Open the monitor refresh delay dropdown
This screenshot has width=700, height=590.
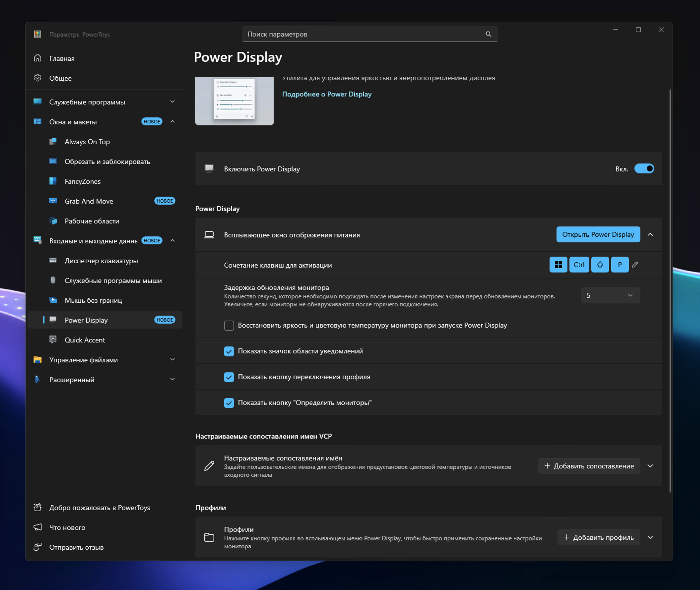click(610, 296)
